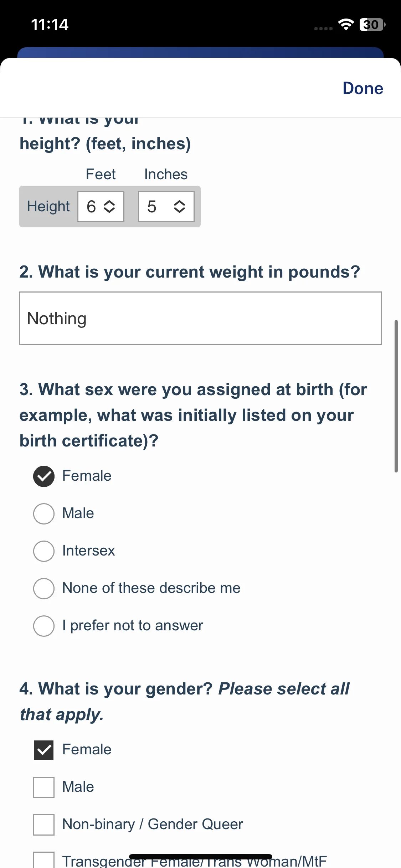Open the Inches height dropdown

pyautogui.click(x=166, y=206)
